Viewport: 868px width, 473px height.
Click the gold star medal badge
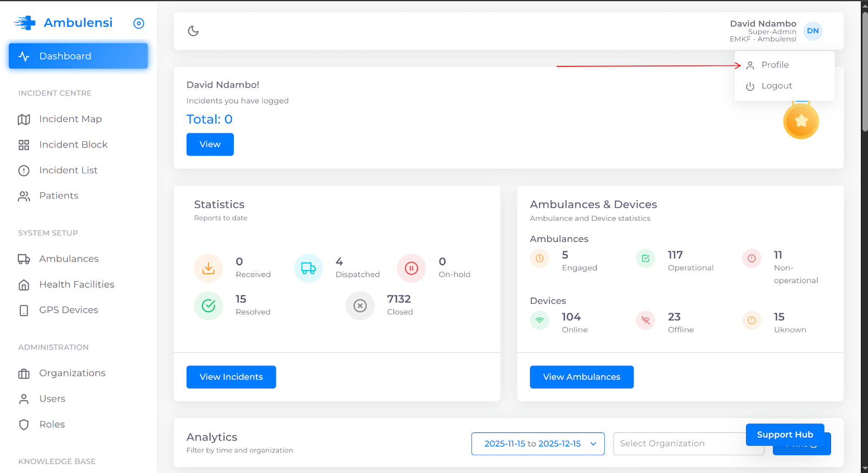coord(801,122)
